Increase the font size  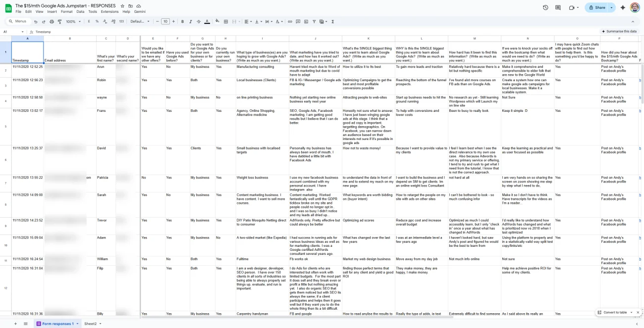tap(173, 22)
